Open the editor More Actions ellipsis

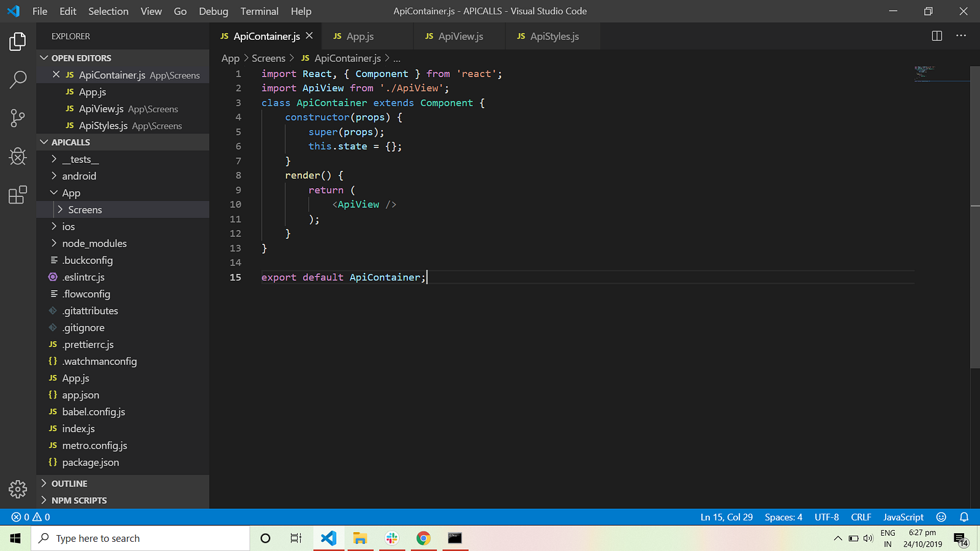(961, 36)
